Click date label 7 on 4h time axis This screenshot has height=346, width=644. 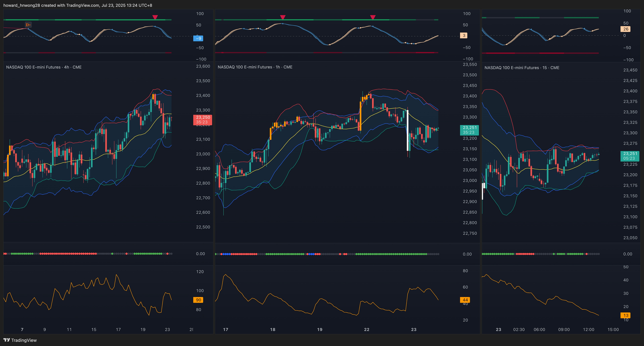coord(22,330)
